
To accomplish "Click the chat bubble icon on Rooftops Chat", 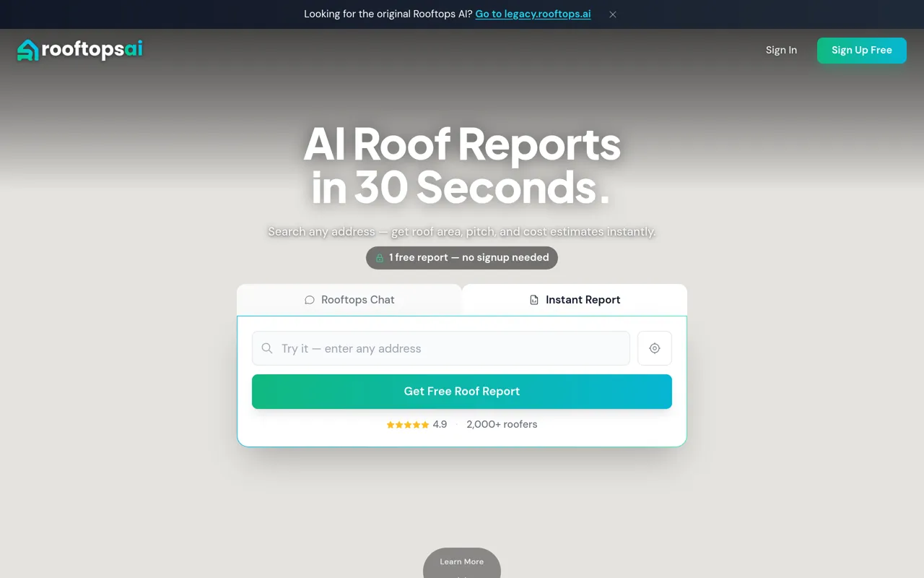I will coord(310,300).
